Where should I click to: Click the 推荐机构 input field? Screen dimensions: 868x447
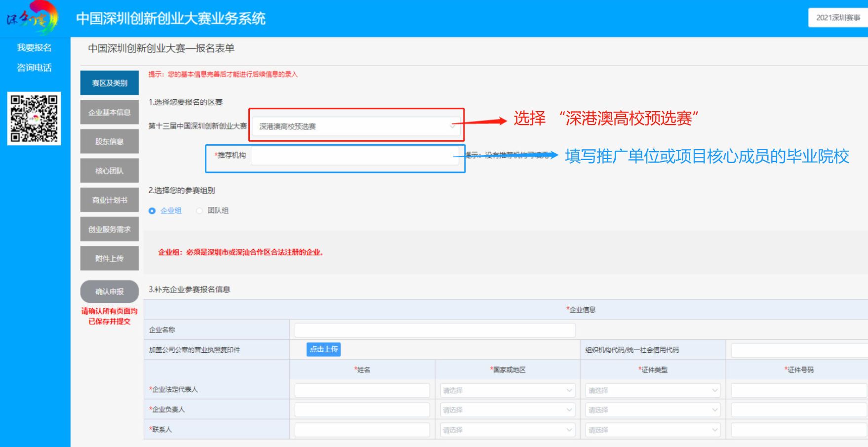(x=355, y=156)
